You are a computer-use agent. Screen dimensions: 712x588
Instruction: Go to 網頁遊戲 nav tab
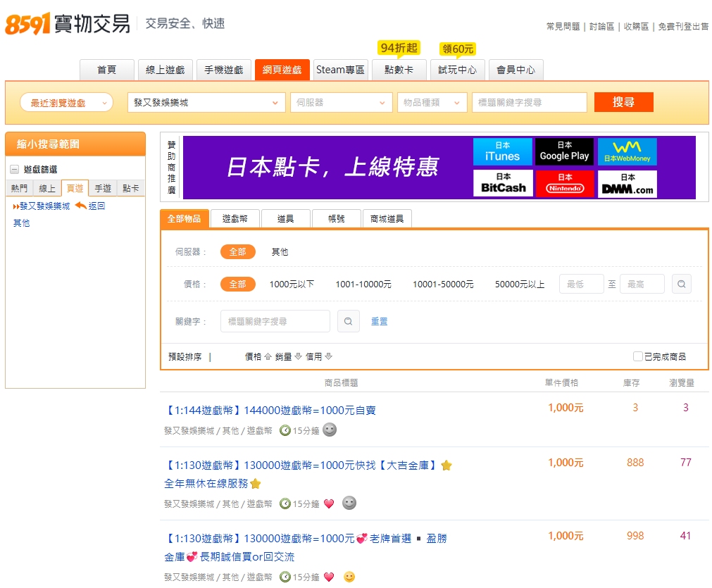tap(282, 70)
